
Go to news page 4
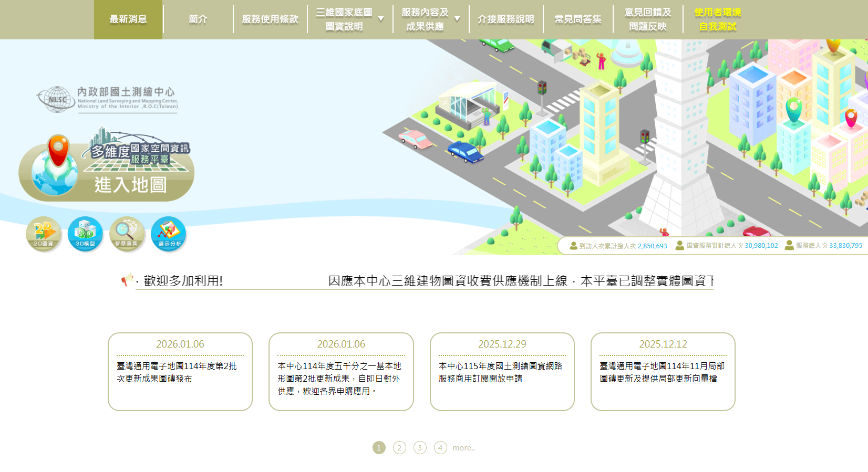coord(440,448)
